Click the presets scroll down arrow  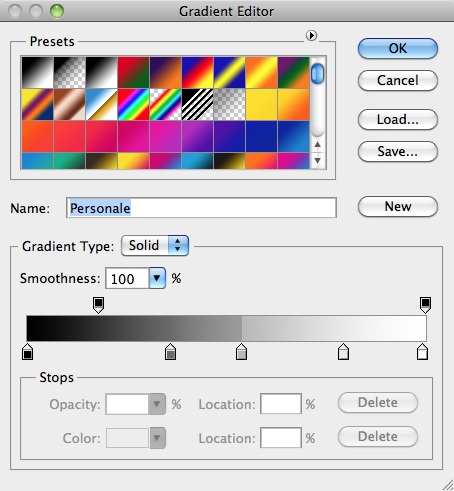click(317, 161)
